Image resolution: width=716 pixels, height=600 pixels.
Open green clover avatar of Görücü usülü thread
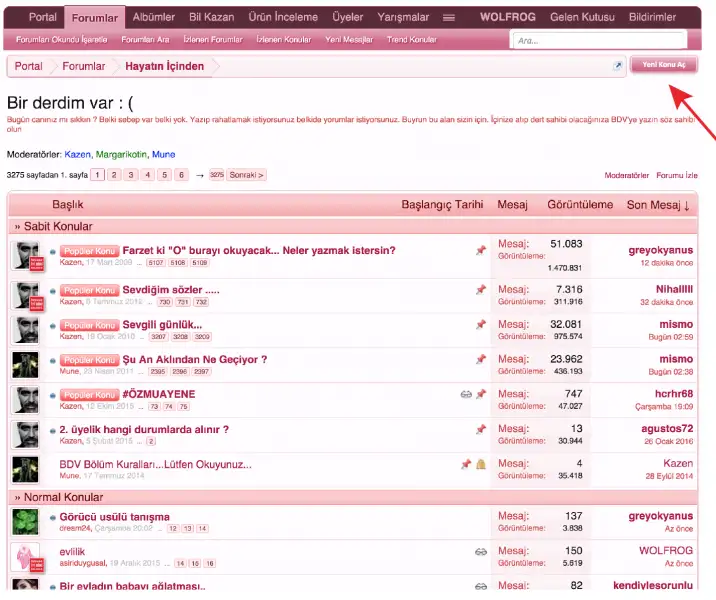point(25,522)
